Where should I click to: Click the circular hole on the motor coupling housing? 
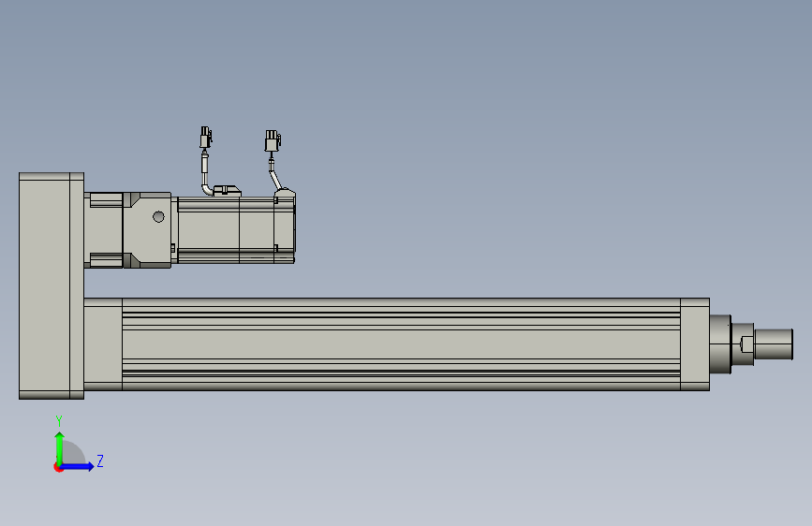coord(158,217)
